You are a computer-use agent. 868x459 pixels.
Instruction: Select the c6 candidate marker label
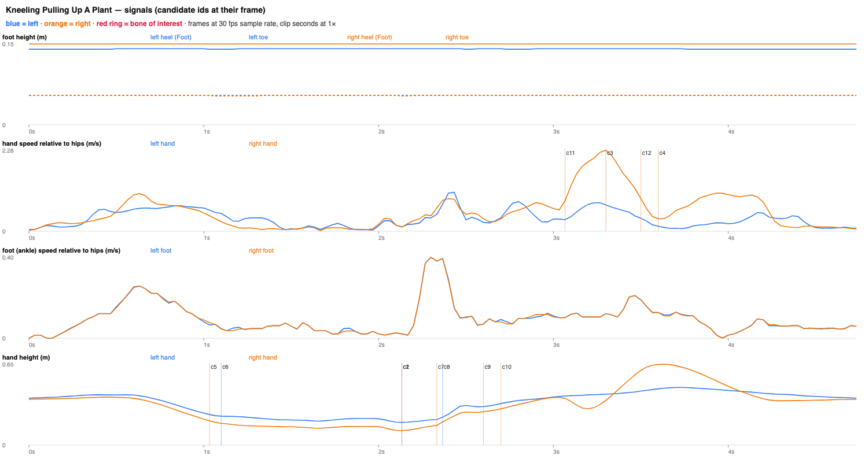tap(225, 367)
